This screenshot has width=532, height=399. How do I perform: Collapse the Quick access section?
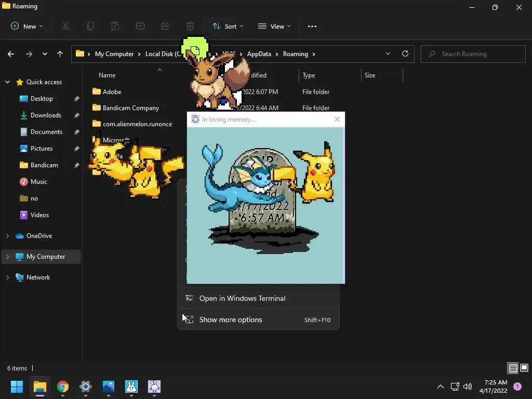pyautogui.click(x=7, y=82)
